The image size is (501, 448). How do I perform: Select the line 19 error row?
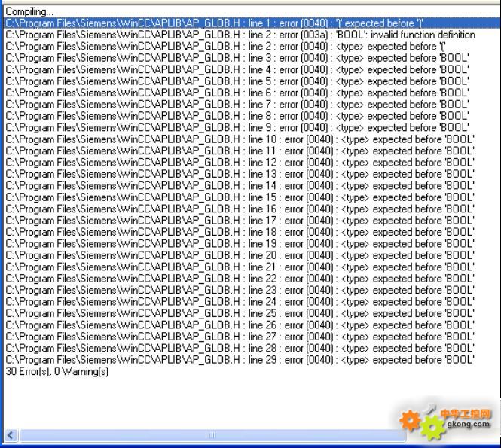(240, 244)
